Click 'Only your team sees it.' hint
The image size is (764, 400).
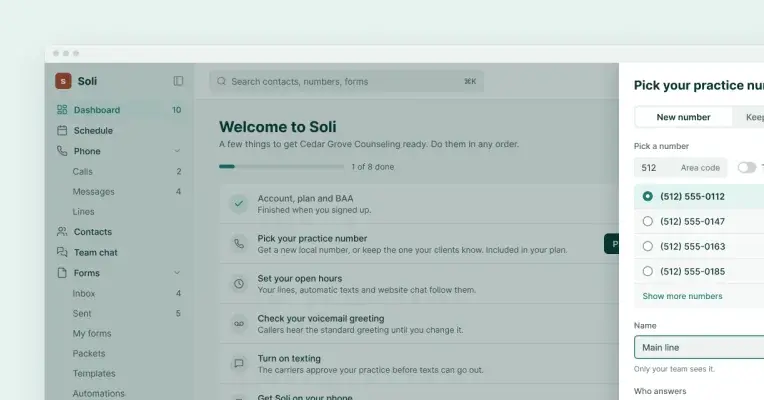click(674, 369)
